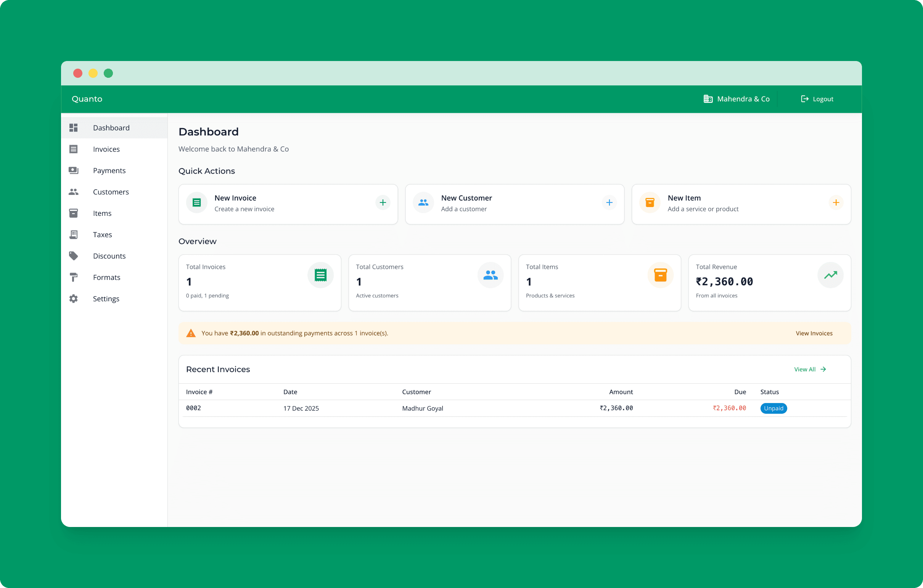The width and height of the screenshot is (923, 588).
Task: Click the Total Revenue trending-up icon
Action: [830, 275]
